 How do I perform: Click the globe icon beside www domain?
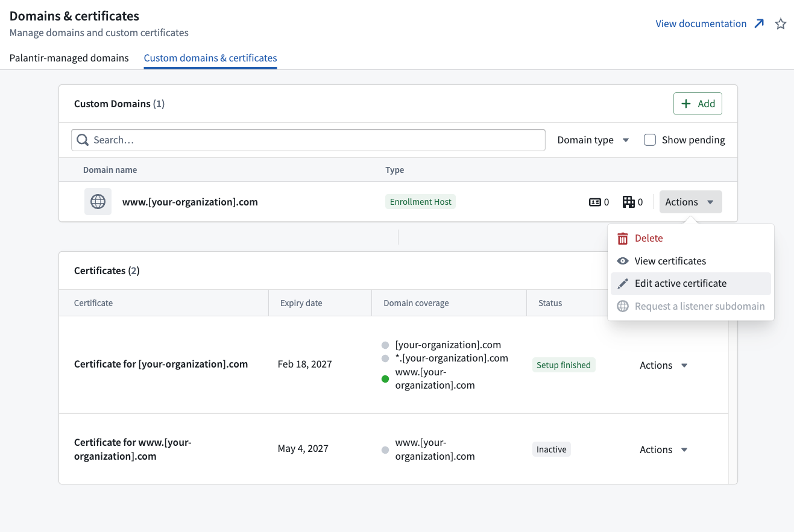tap(98, 202)
